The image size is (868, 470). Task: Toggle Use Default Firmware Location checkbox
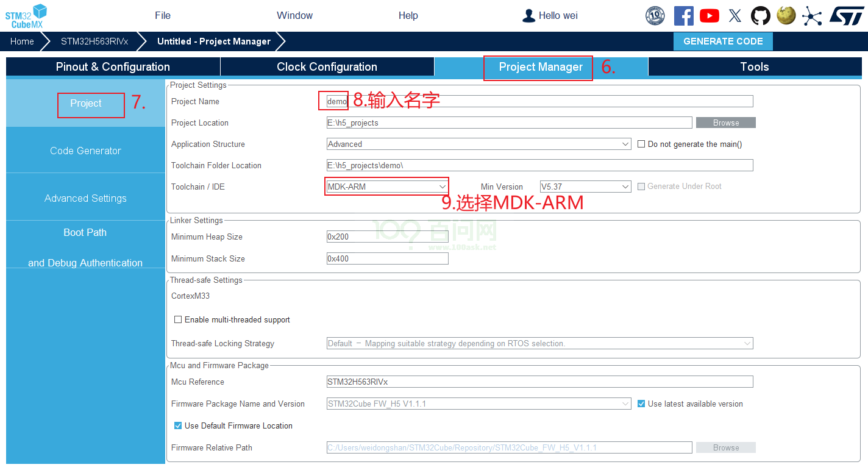[x=178, y=425]
